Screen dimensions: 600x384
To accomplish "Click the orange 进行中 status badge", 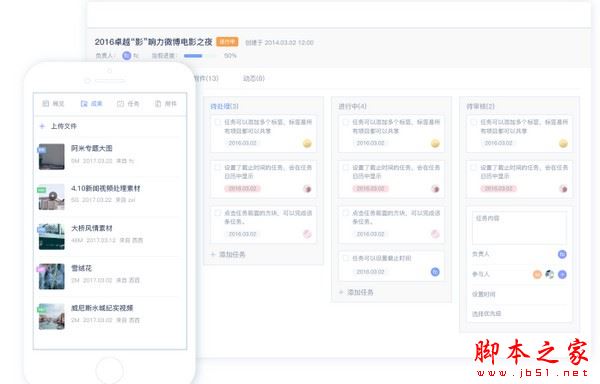I will (227, 42).
